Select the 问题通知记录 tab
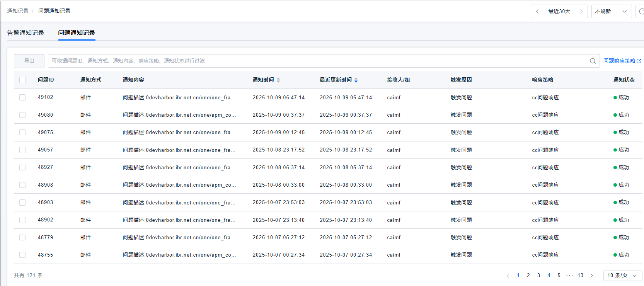Image resolution: width=644 pixels, height=286 pixels. (77, 33)
